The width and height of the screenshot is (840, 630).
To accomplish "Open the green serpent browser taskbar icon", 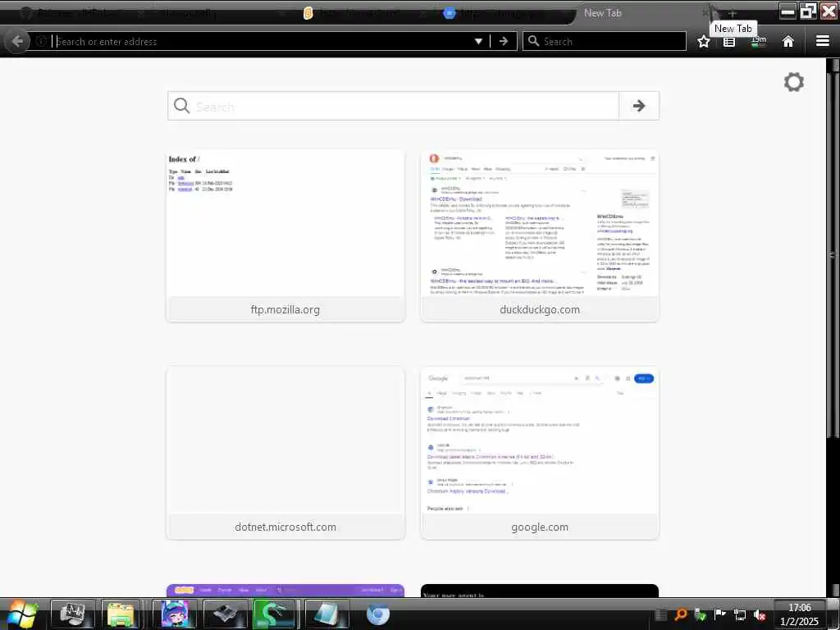I will 274,614.
